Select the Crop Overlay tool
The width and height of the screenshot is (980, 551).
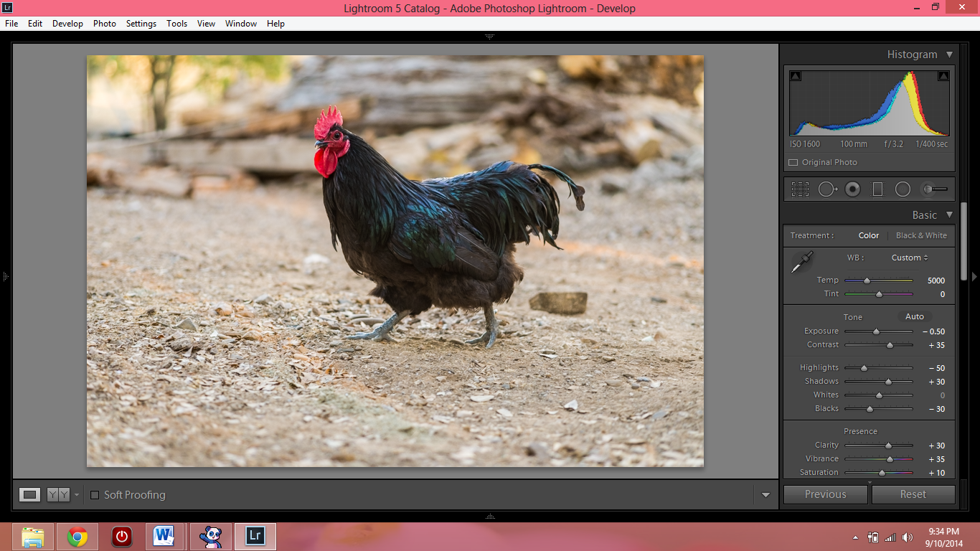(x=800, y=189)
